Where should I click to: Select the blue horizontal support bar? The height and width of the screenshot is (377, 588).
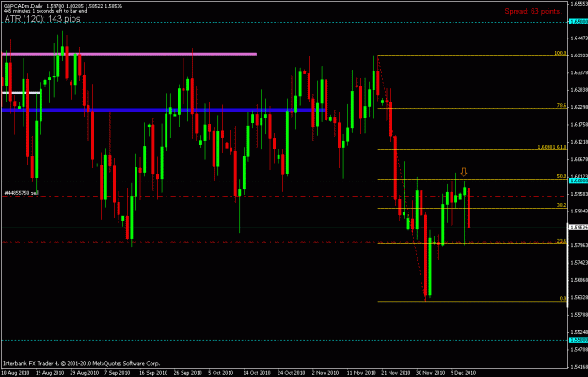[x=163, y=110]
